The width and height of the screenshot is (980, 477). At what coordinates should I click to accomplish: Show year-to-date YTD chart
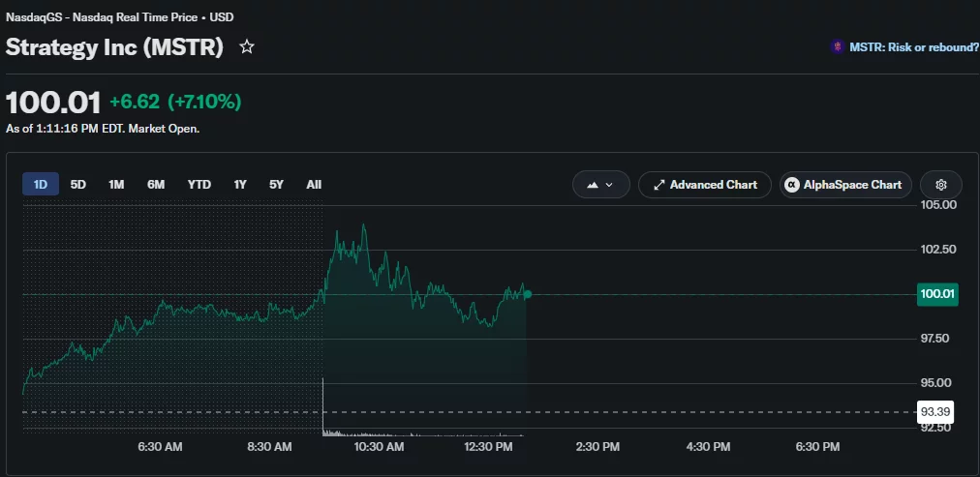199,184
